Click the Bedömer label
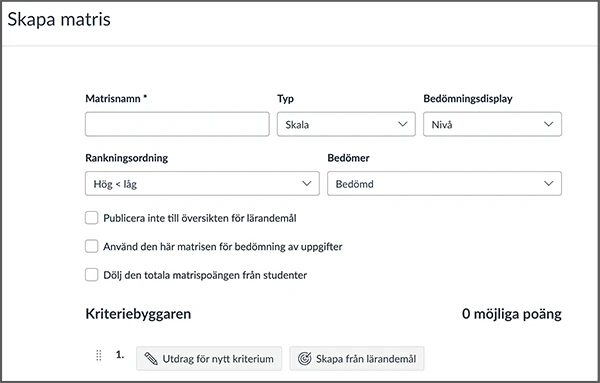The image size is (600, 383). coord(349,158)
